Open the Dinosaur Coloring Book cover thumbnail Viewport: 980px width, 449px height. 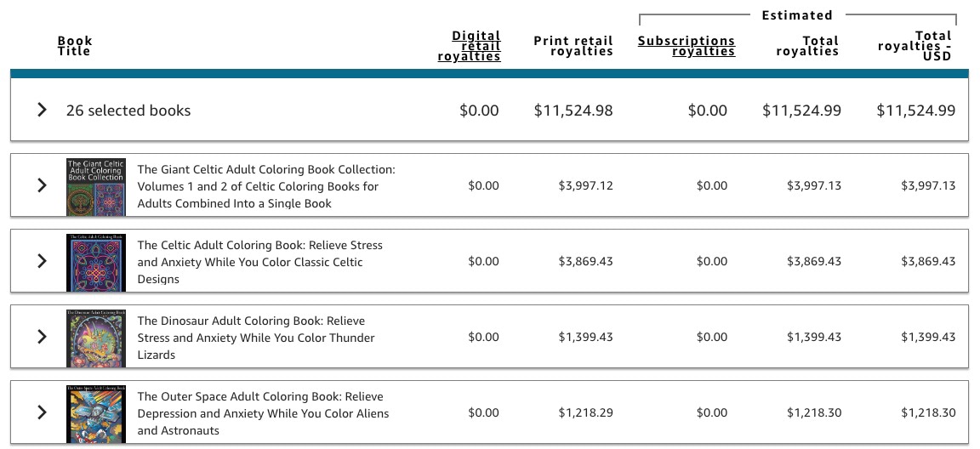[96, 338]
